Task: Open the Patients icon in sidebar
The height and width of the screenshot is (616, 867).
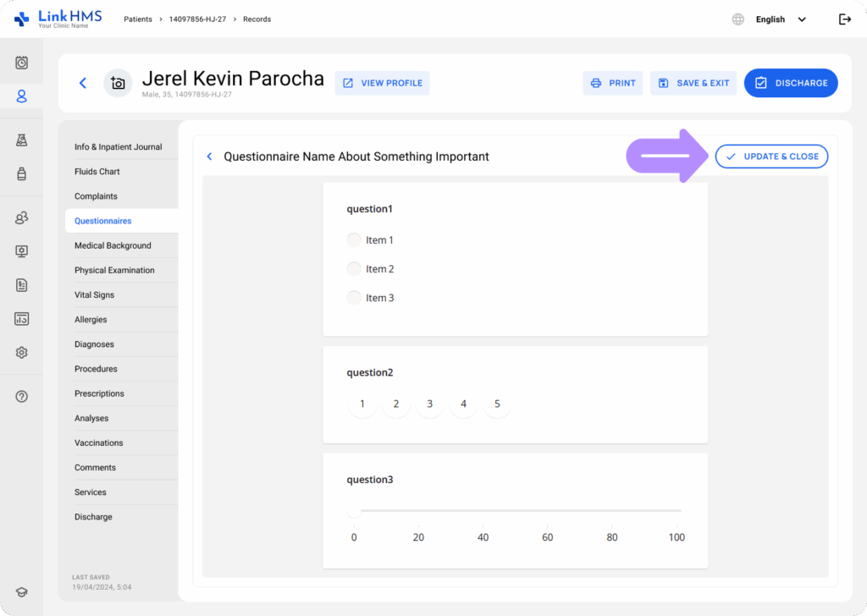Action: [22, 96]
